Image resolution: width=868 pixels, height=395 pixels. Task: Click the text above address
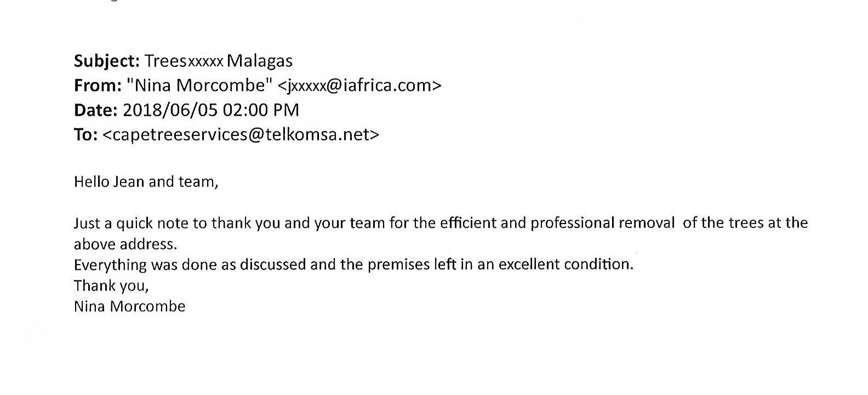tap(125, 244)
